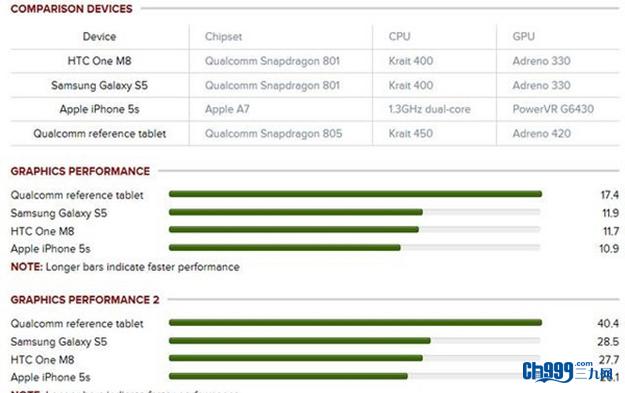Viewport: 625px width, 393px height.
Task: Click the longer bars performance note
Action: click(125, 267)
